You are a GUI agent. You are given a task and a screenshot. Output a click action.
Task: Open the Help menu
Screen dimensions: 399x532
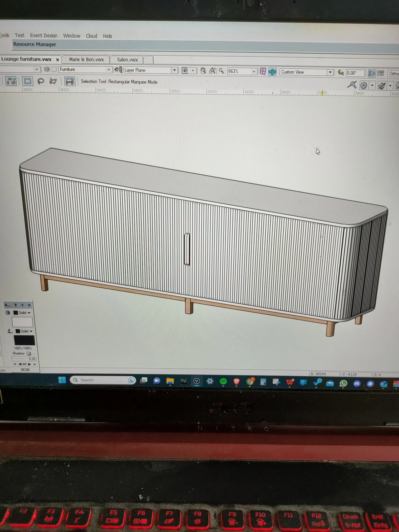[108, 36]
